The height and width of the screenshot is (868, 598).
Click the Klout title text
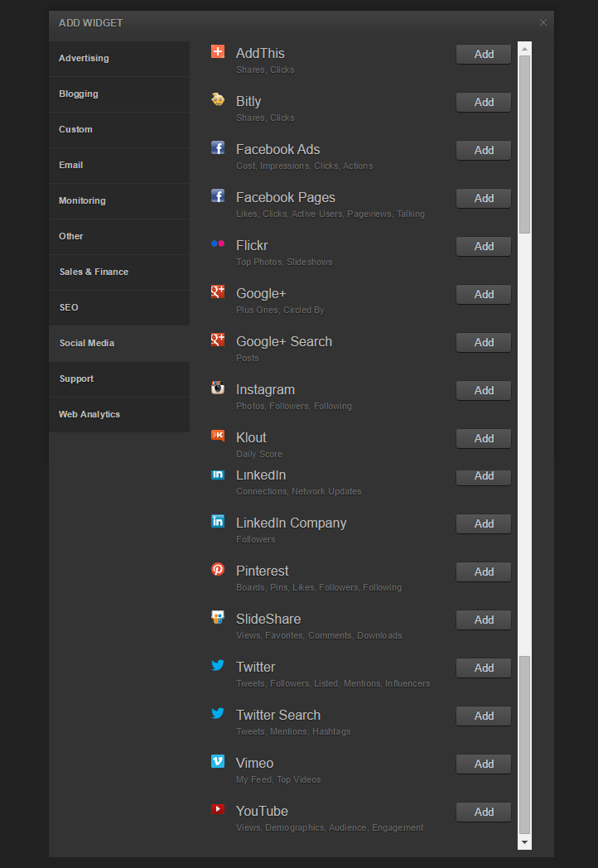[x=252, y=438]
